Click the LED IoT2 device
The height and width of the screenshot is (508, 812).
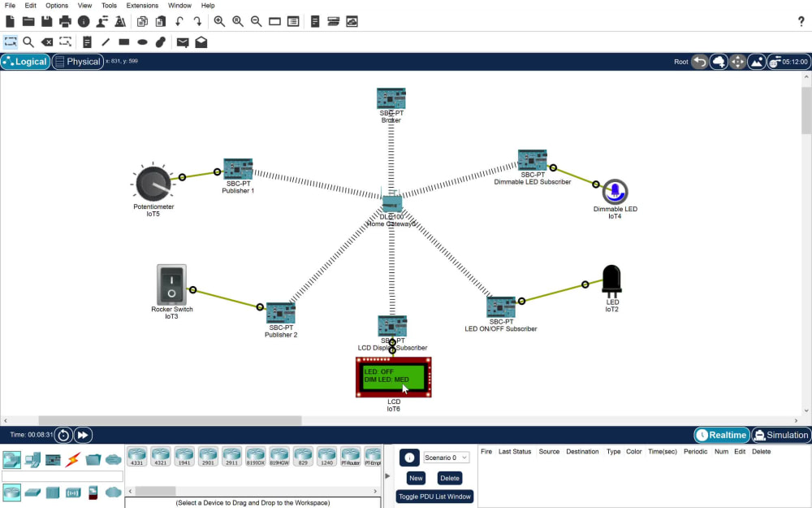click(611, 281)
